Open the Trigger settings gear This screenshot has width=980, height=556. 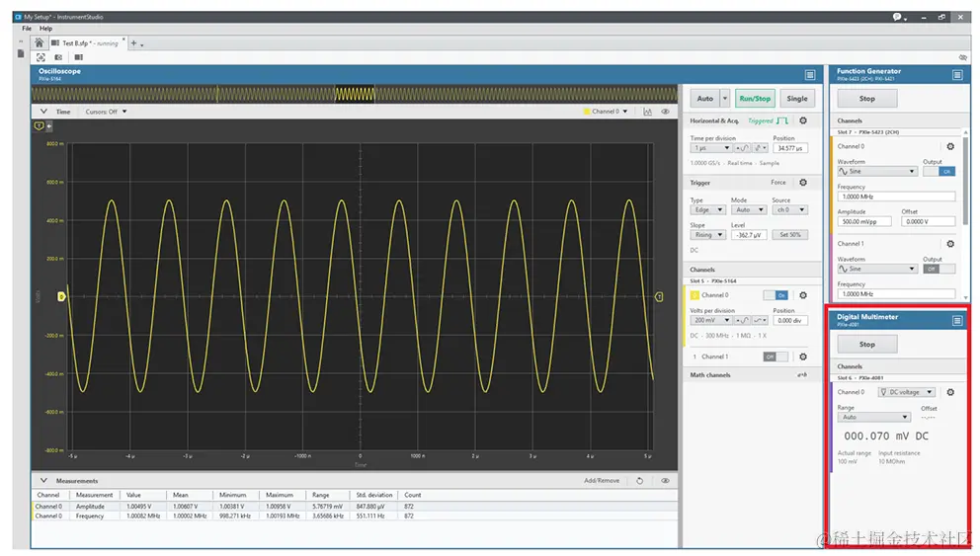click(x=803, y=183)
